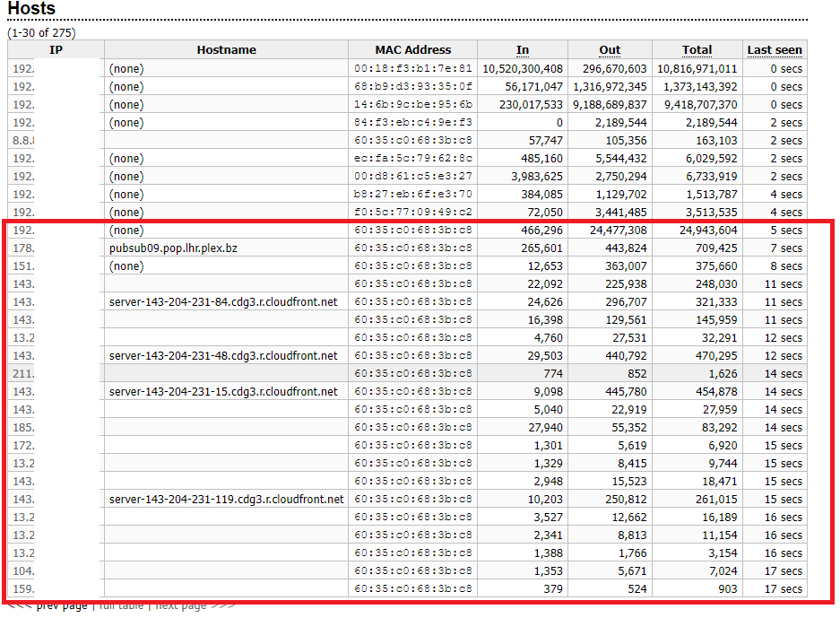Go to the next page link

[180, 605]
